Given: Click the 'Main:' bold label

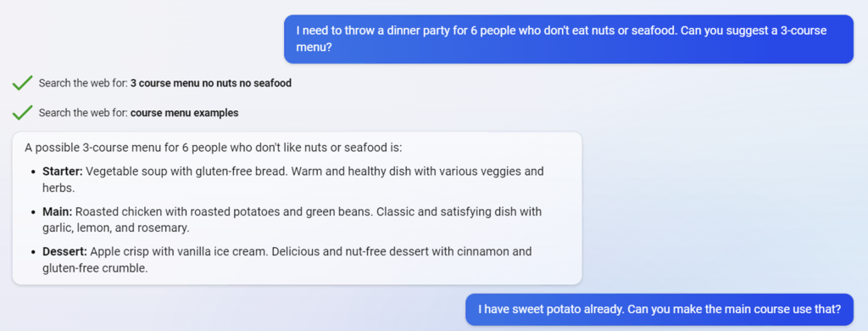Looking at the screenshot, I should pos(58,212).
